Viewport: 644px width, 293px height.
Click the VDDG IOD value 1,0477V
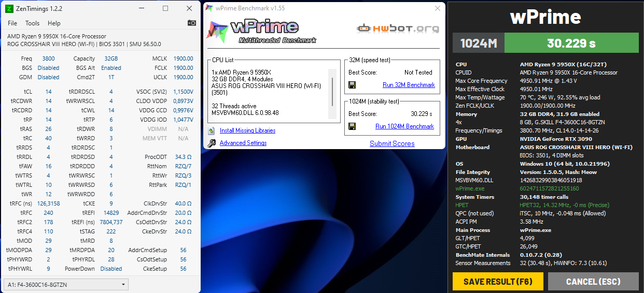pyautogui.click(x=183, y=120)
